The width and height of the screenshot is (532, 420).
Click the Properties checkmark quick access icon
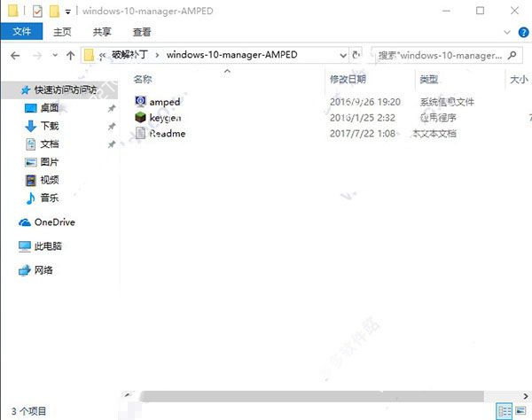coord(37,12)
